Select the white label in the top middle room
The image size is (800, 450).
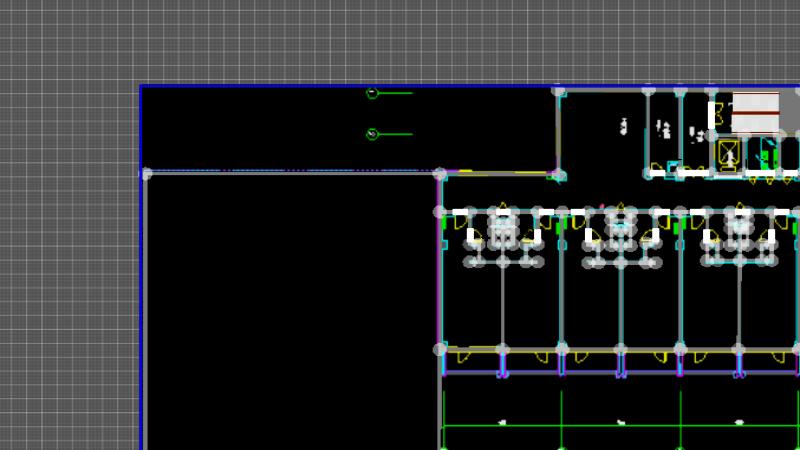tap(623, 126)
